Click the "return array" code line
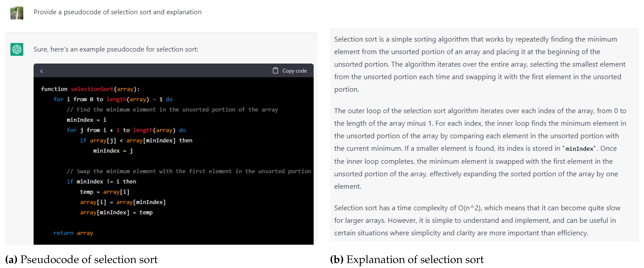Image resolution: width=644 pixels, height=268 pixels. pos(73,233)
